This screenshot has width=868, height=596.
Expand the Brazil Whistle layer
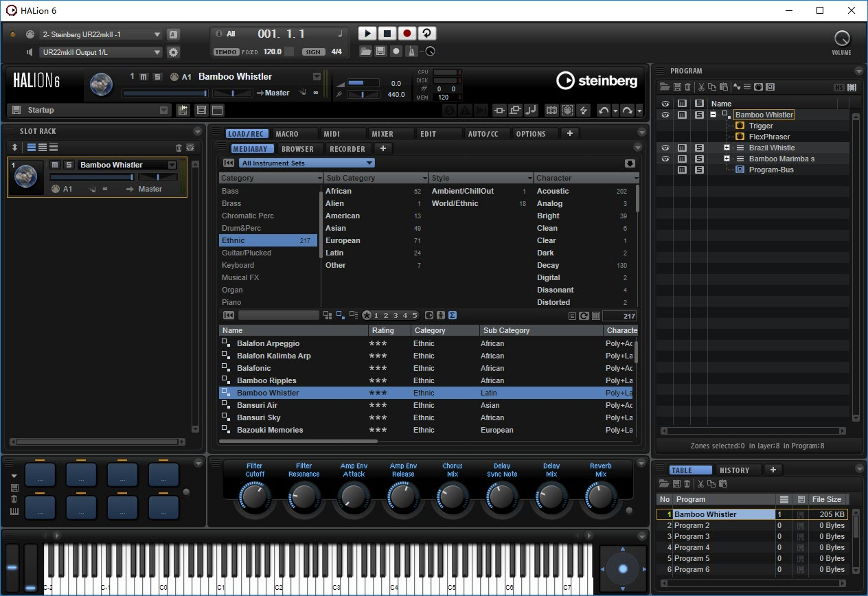point(727,148)
